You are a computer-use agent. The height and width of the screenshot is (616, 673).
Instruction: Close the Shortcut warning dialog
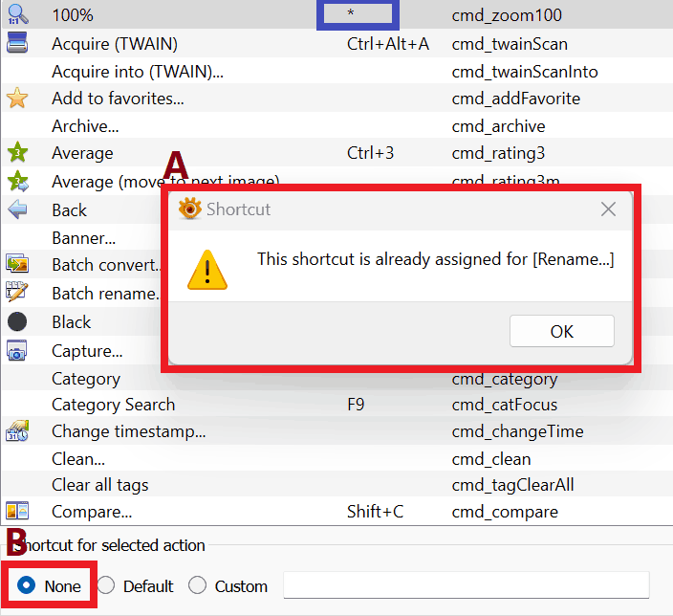tap(608, 209)
